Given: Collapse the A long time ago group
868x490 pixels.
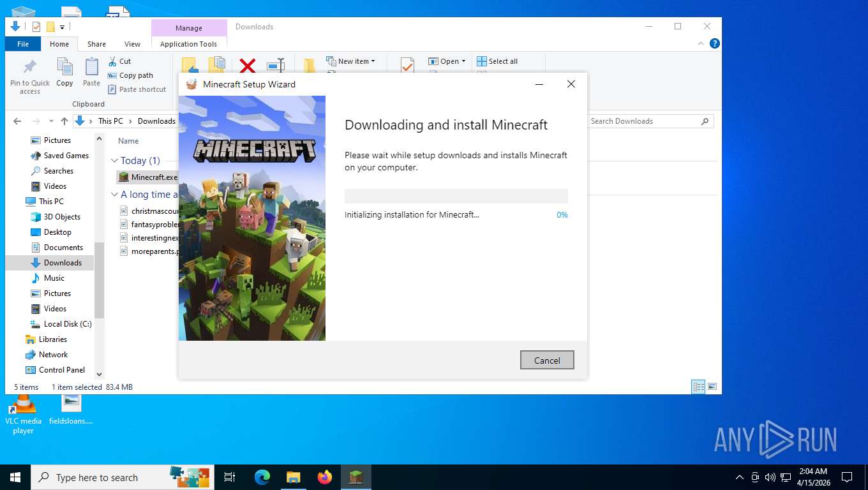Looking at the screenshot, I should coord(115,195).
